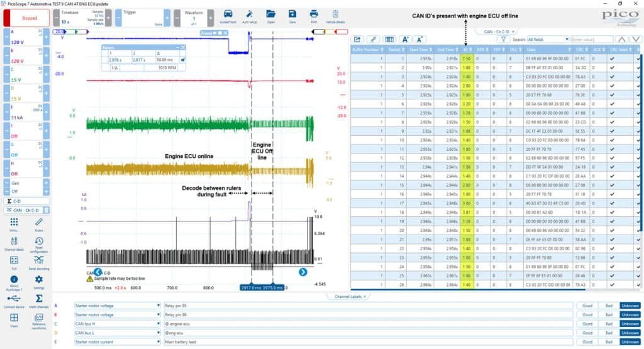
Task: Decrease decode table font size
Action: click(419, 40)
